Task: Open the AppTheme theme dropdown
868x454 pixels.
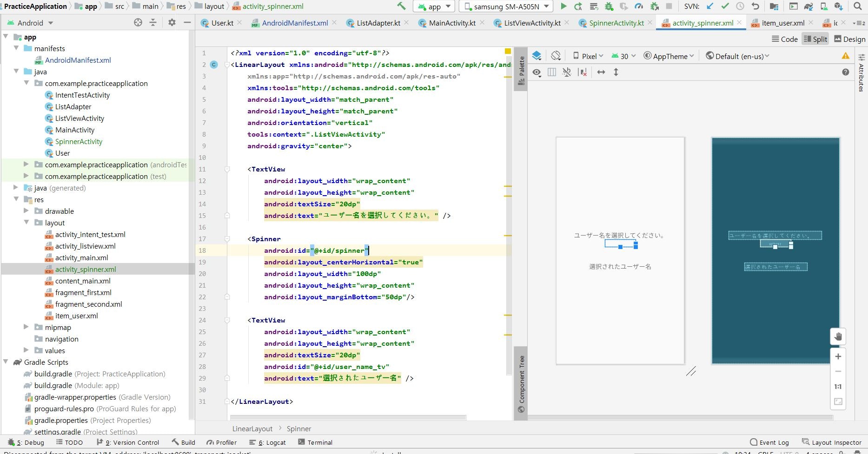Action: coord(669,56)
